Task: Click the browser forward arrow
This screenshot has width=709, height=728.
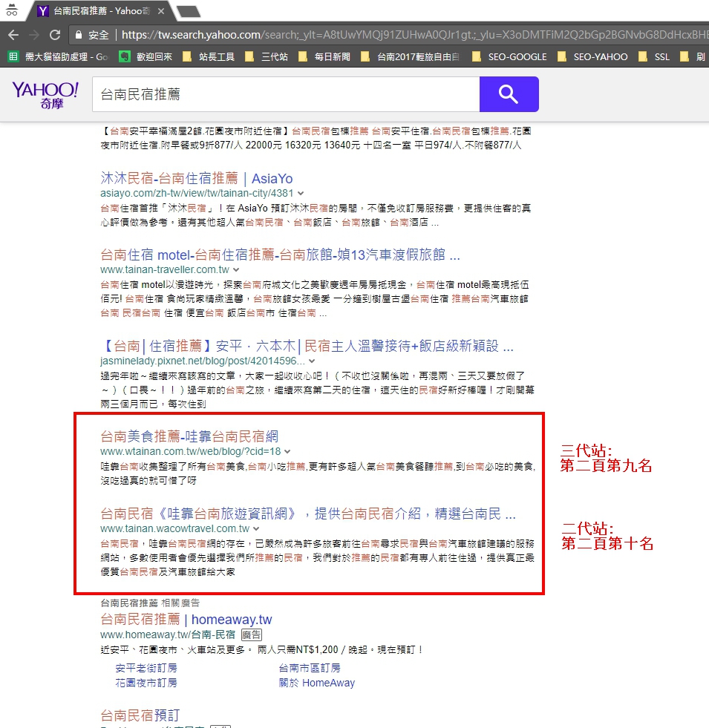Action: (34, 35)
